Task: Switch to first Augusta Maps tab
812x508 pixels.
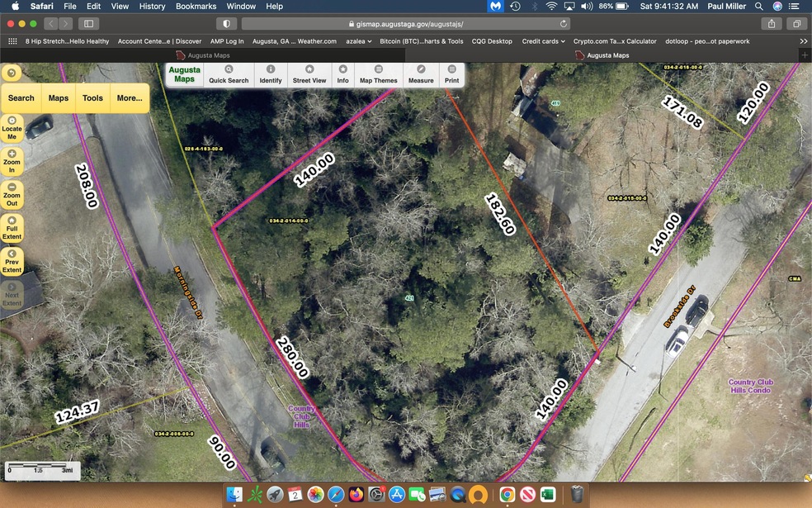Action: click(203, 55)
